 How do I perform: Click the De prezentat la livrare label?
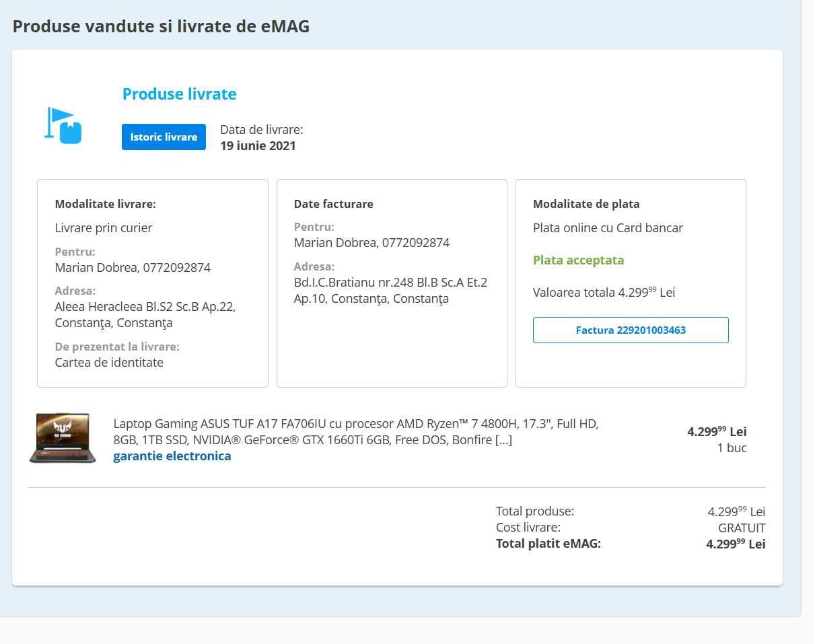coord(117,347)
